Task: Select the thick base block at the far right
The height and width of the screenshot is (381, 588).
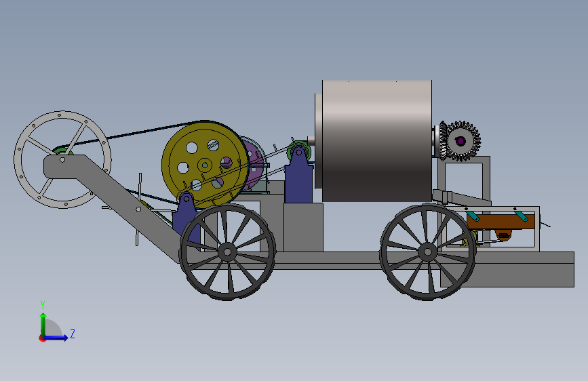Action: click(x=507, y=275)
